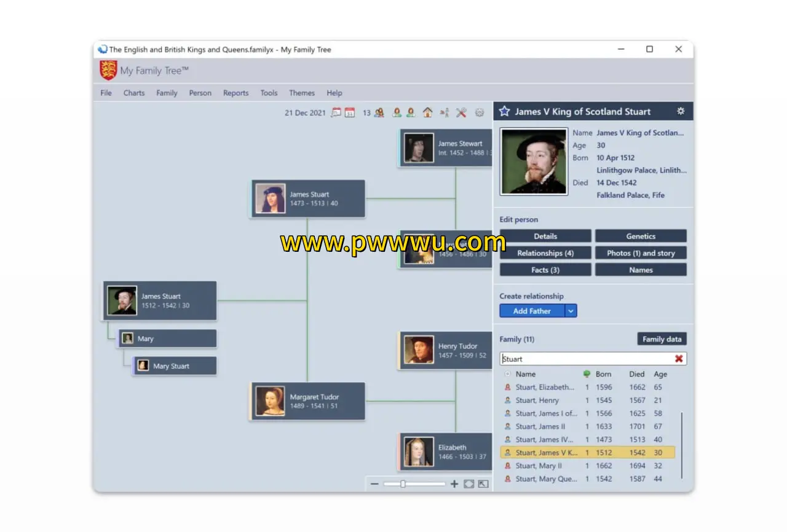Open the tools wrench icon in toolbar
Viewport: 787px width, 532px height.
(x=461, y=112)
